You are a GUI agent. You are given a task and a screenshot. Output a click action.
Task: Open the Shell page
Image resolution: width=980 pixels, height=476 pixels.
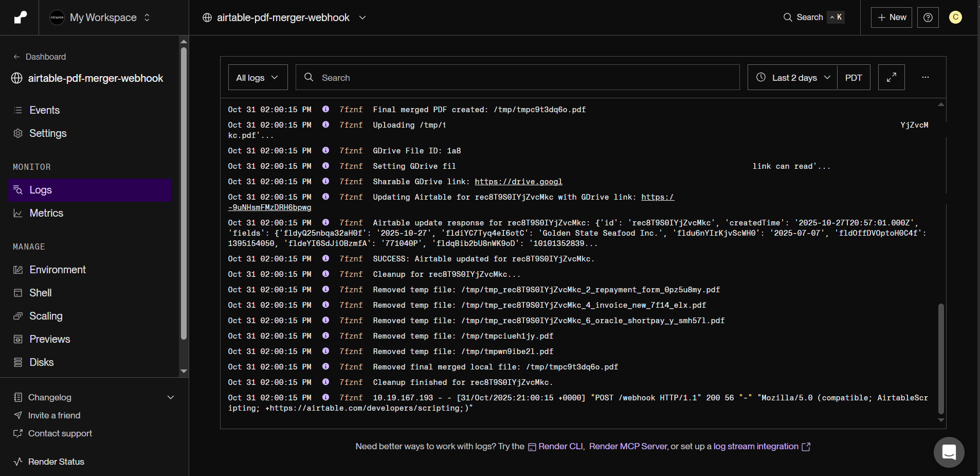pos(41,293)
